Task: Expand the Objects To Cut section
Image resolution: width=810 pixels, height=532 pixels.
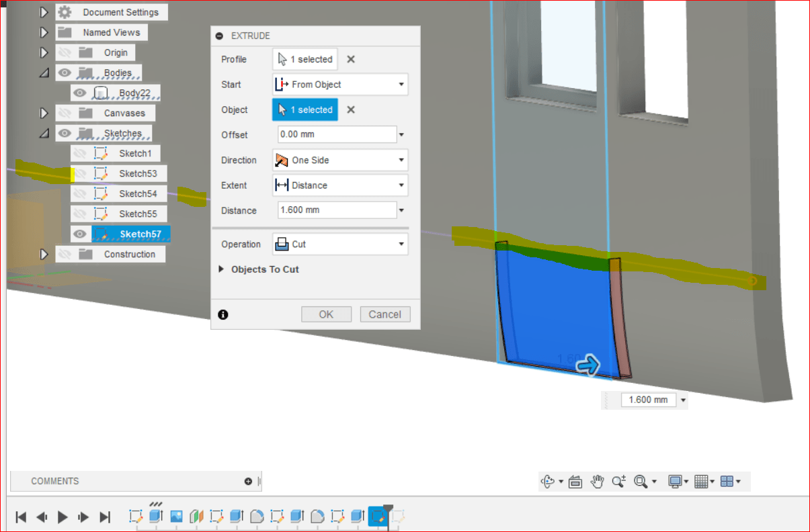Action: coord(222,269)
